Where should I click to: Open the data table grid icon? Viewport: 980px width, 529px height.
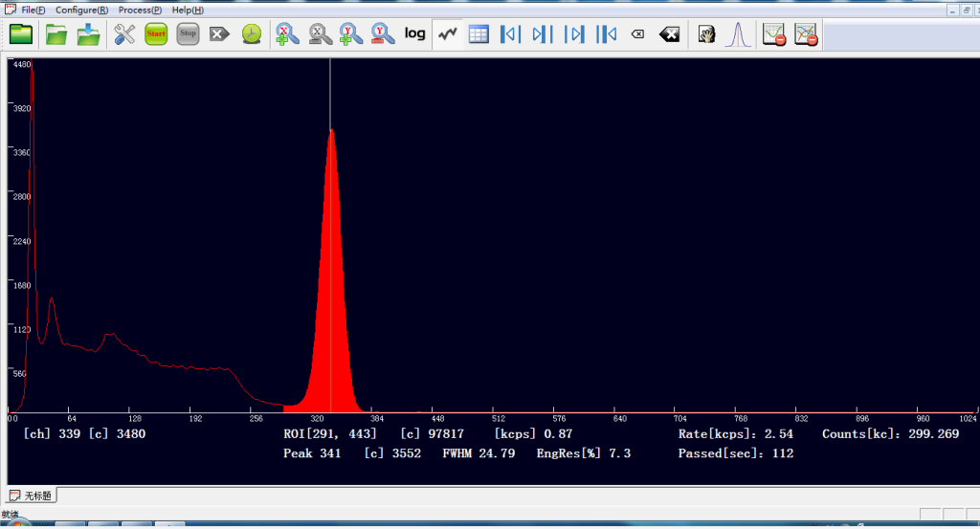pyautogui.click(x=479, y=33)
